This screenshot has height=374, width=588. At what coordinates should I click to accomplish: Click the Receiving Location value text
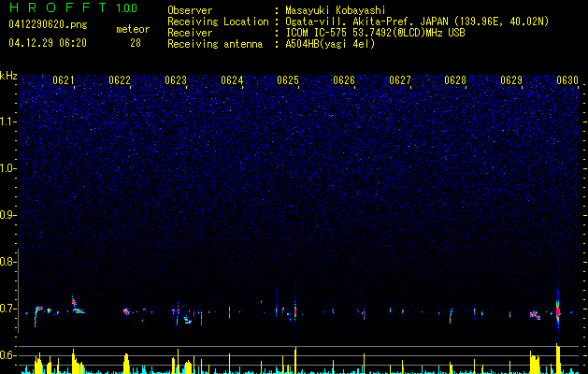point(417,22)
